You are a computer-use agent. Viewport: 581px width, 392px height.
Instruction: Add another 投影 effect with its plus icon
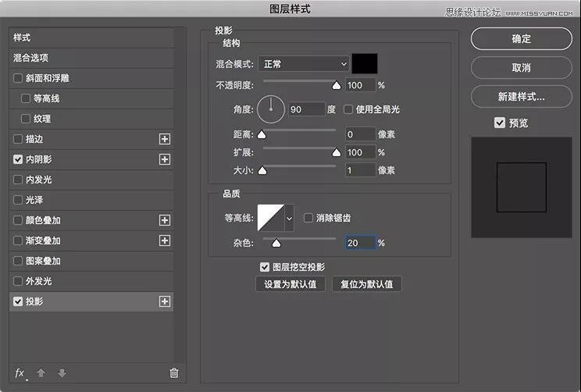tap(165, 301)
